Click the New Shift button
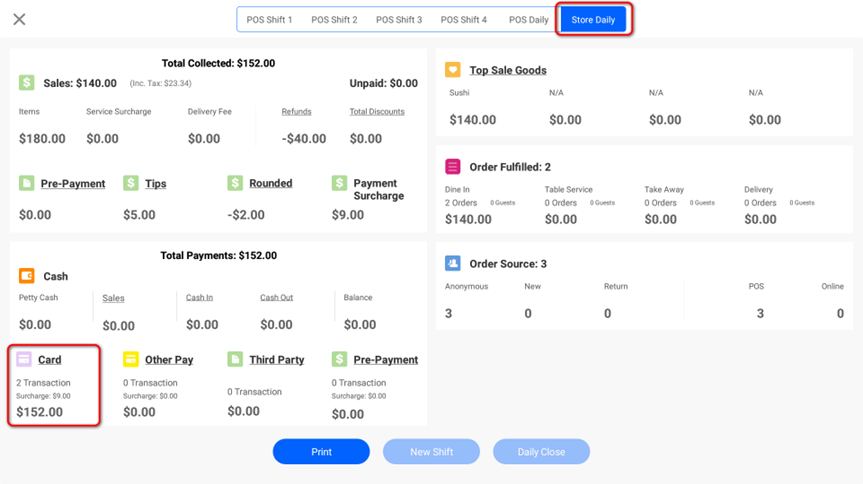 (431, 452)
